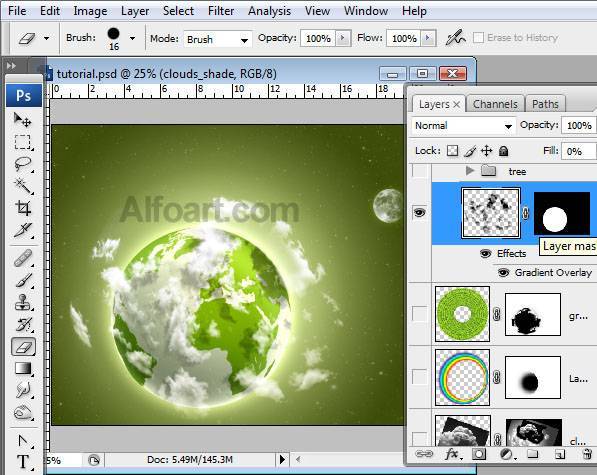
Task: Select the Clone Stamp tool
Action: click(x=22, y=303)
